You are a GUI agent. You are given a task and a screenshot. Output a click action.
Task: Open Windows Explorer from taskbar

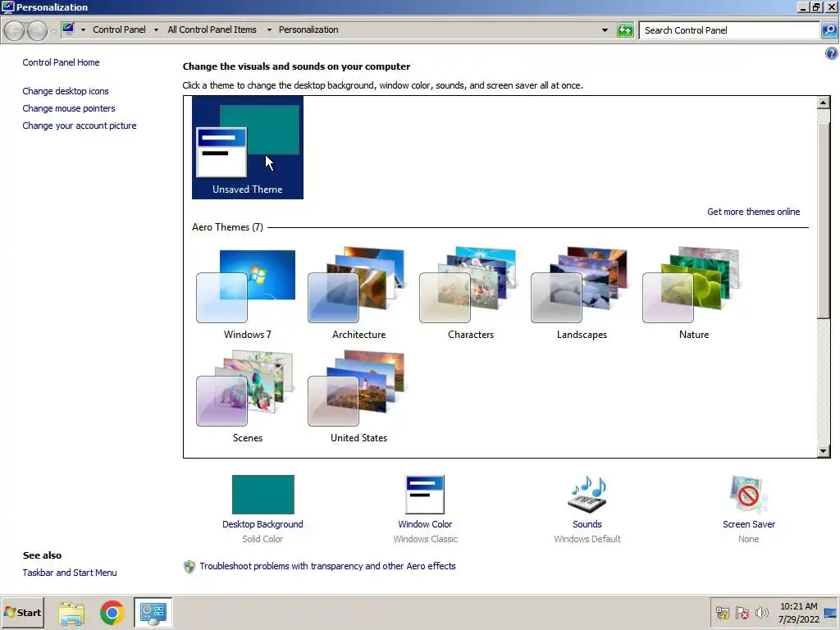click(x=71, y=613)
